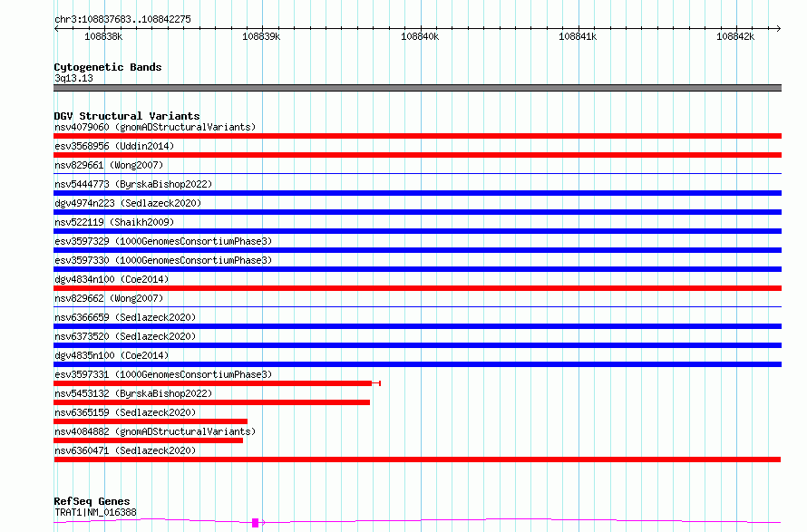807x532 pixels.
Task: Select the DGV Structural Variants track title
Action: coord(127,116)
